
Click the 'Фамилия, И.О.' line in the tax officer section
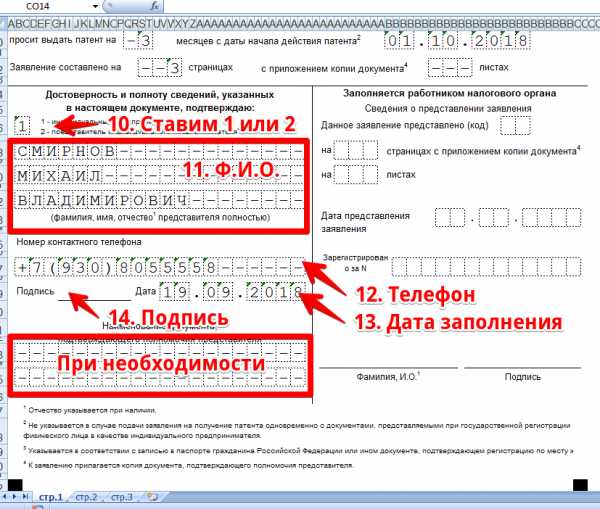coord(388,368)
